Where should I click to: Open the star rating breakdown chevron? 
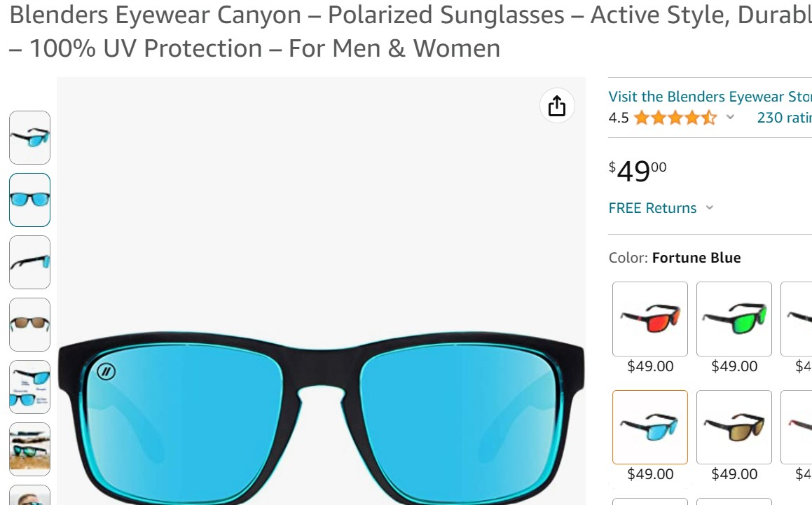click(x=731, y=118)
